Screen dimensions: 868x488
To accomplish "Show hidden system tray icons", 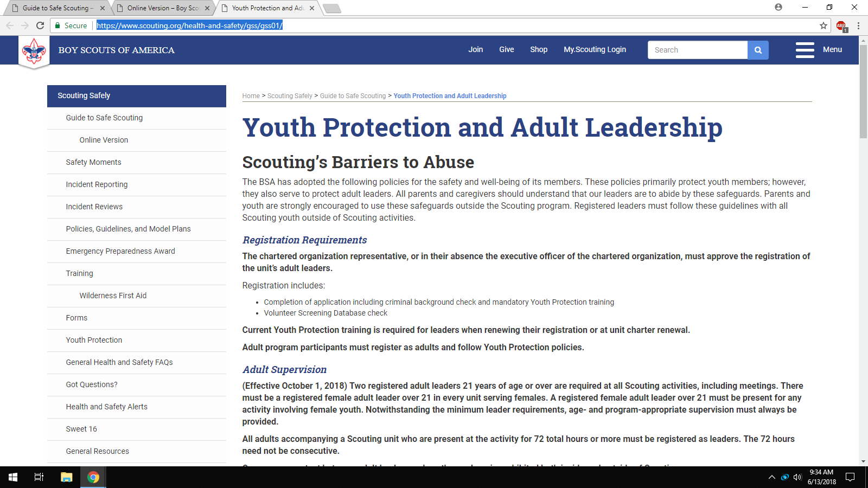I will click(771, 477).
